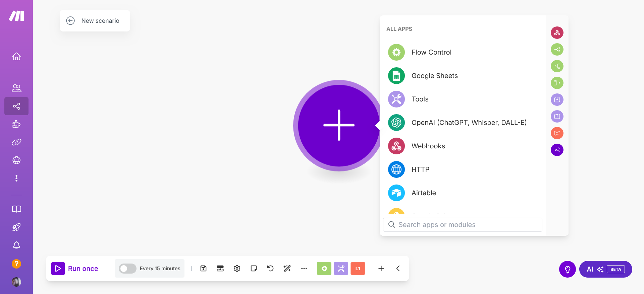This screenshot has width=644, height=294.
Task: Click the New scenario title text
Action: (x=100, y=21)
